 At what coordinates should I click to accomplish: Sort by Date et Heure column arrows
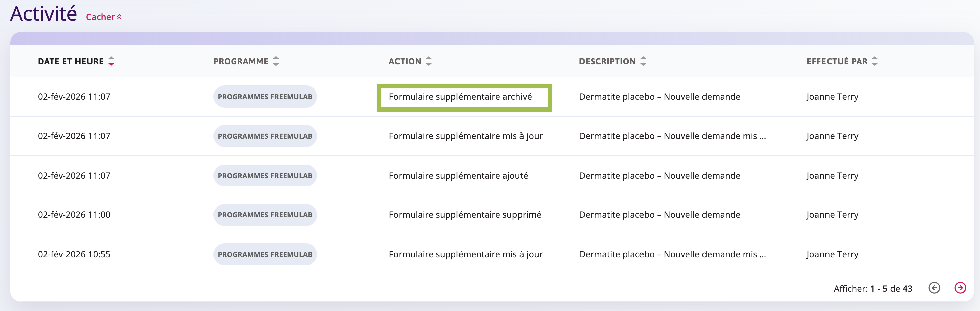click(x=111, y=61)
